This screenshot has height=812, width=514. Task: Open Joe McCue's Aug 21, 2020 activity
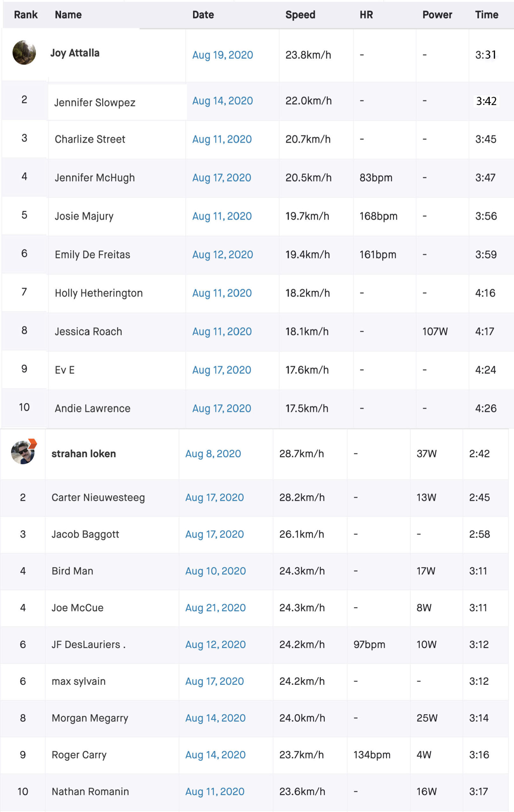(215, 608)
